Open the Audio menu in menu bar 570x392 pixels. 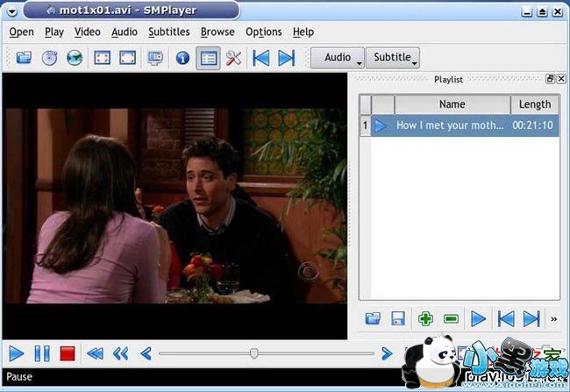[x=125, y=32]
